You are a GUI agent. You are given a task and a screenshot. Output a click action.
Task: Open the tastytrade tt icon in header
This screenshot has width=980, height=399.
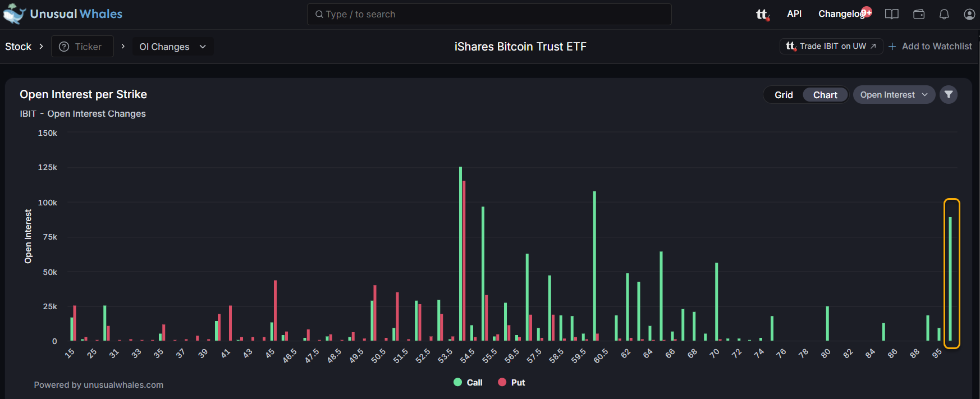762,14
